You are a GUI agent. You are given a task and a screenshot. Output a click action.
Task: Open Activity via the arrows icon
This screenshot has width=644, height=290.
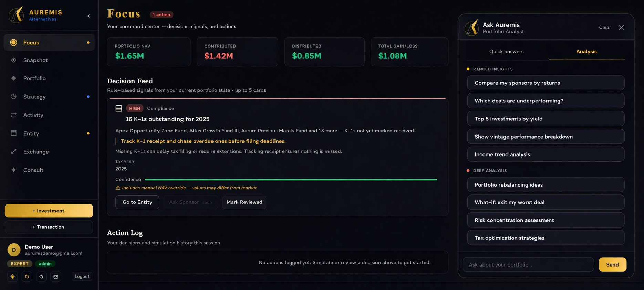(x=14, y=115)
